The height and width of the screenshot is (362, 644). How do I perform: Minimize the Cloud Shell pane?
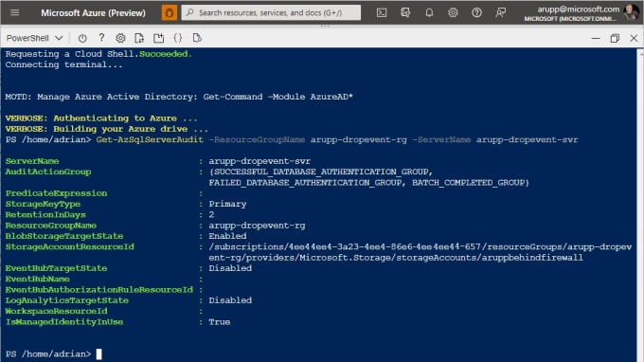596,38
